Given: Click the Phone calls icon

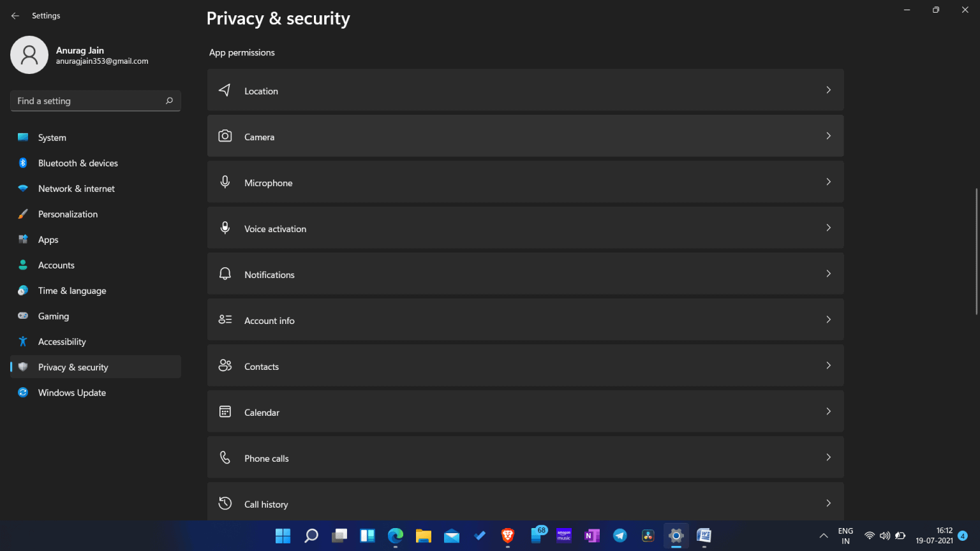Looking at the screenshot, I should [x=225, y=457].
